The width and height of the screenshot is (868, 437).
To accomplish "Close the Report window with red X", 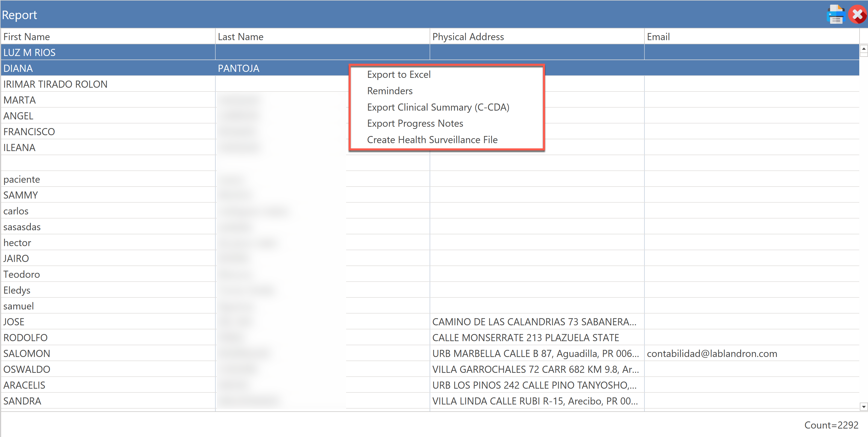I will 857,15.
